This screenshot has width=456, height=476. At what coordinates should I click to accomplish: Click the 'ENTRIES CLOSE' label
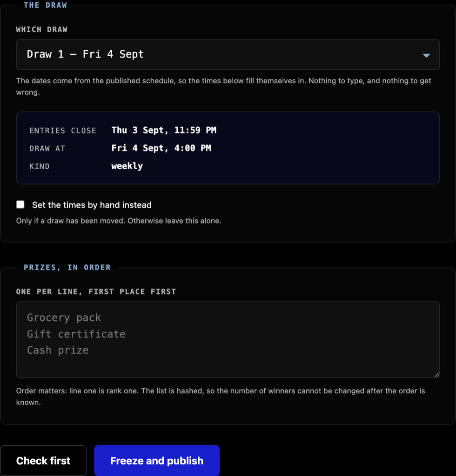pyautogui.click(x=62, y=131)
